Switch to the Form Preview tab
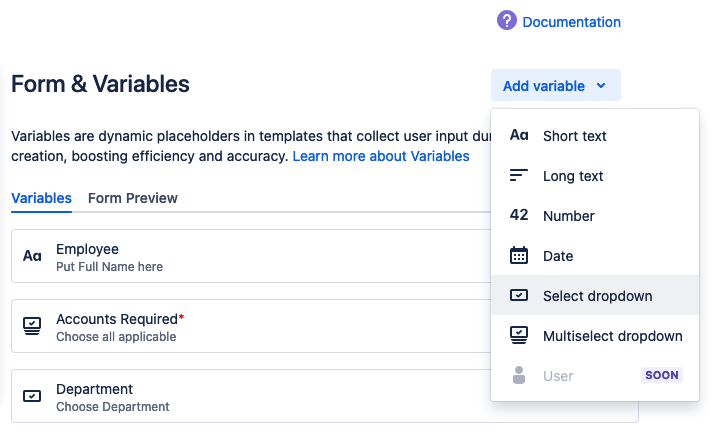Image resolution: width=710 pixels, height=432 pixels. point(133,198)
